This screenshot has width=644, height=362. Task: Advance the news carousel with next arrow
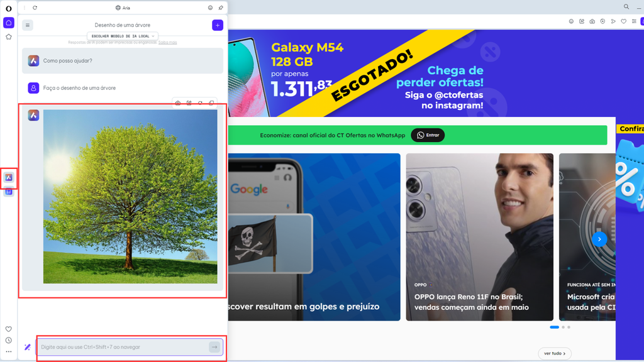(x=599, y=239)
